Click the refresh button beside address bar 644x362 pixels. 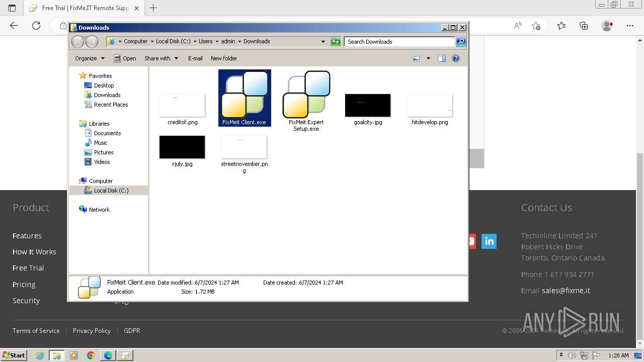coord(336,42)
